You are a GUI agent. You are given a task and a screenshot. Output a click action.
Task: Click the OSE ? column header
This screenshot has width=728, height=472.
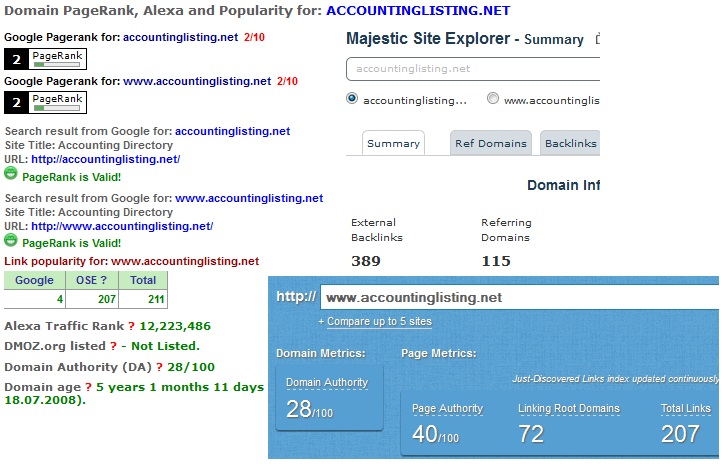tap(91, 280)
